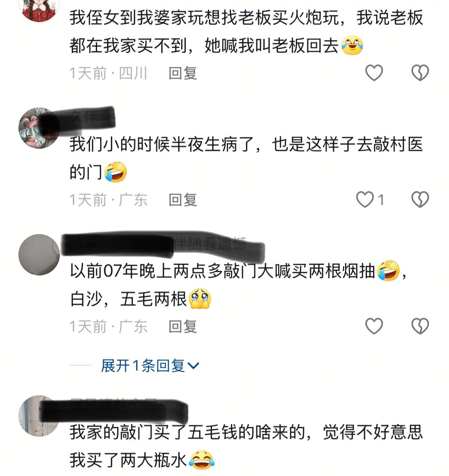Reply to the village doctor comment
Image resolution: width=449 pixels, height=476 pixels.
pyautogui.click(x=183, y=200)
